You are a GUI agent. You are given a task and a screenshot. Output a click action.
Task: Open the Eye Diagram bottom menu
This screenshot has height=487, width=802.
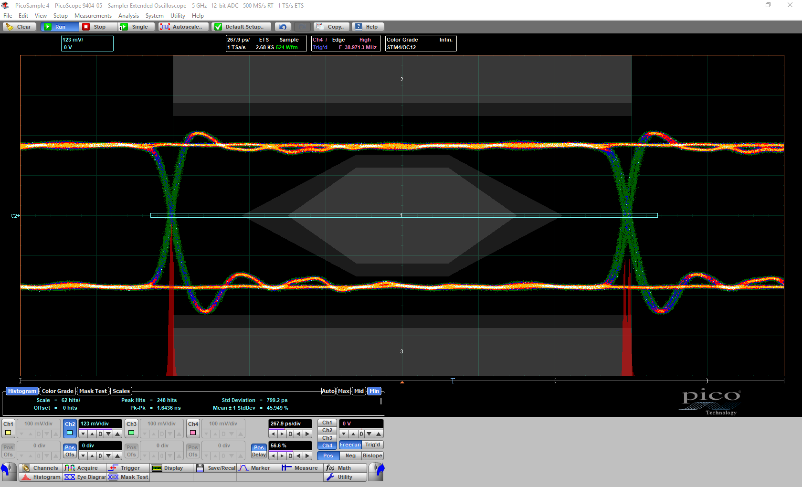click(x=84, y=477)
